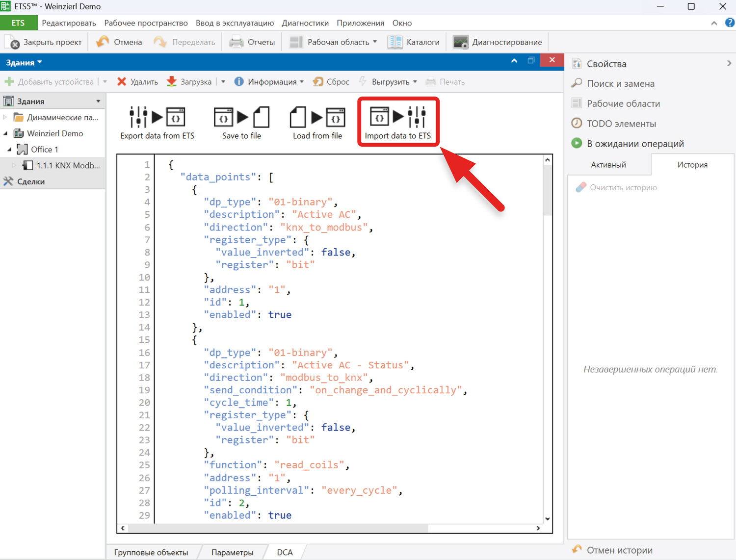Open the Диагностики menu
Image resolution: width=736 pixels, height=560 pixels.
coord(305,23)
